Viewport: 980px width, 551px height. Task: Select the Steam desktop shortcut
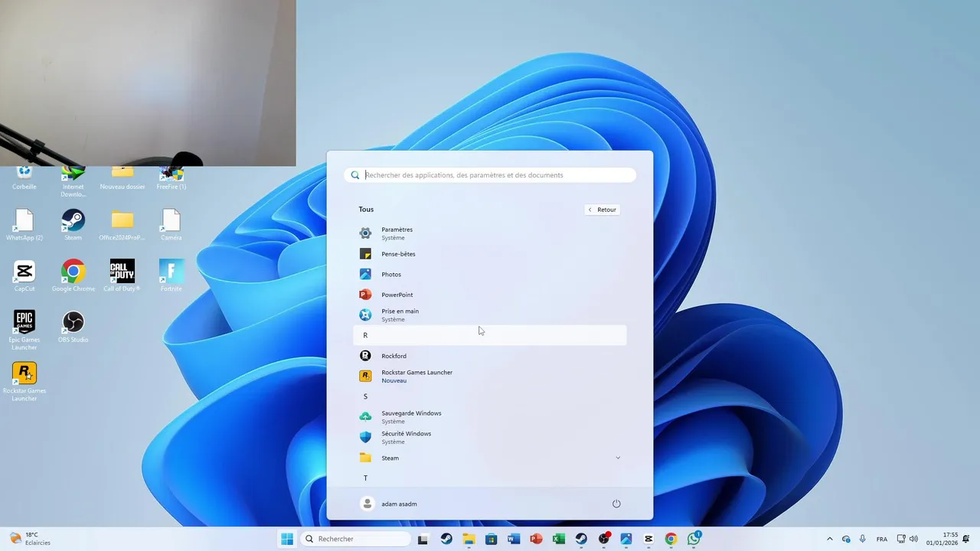(x=73, y=225)
